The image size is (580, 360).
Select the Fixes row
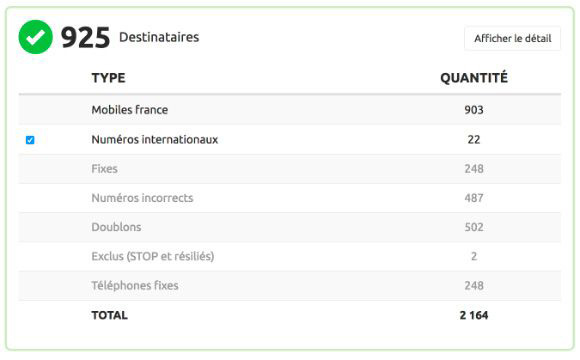(x=290, y=169)
